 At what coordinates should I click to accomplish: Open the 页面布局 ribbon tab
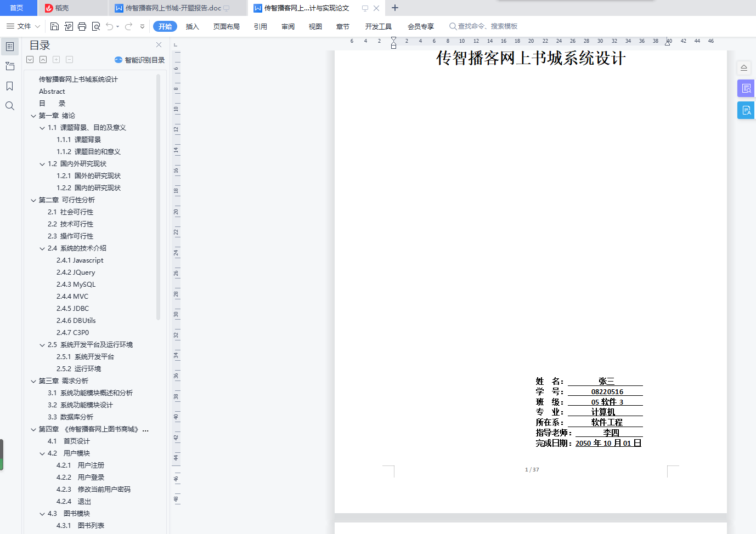click(x=227, y=26)
